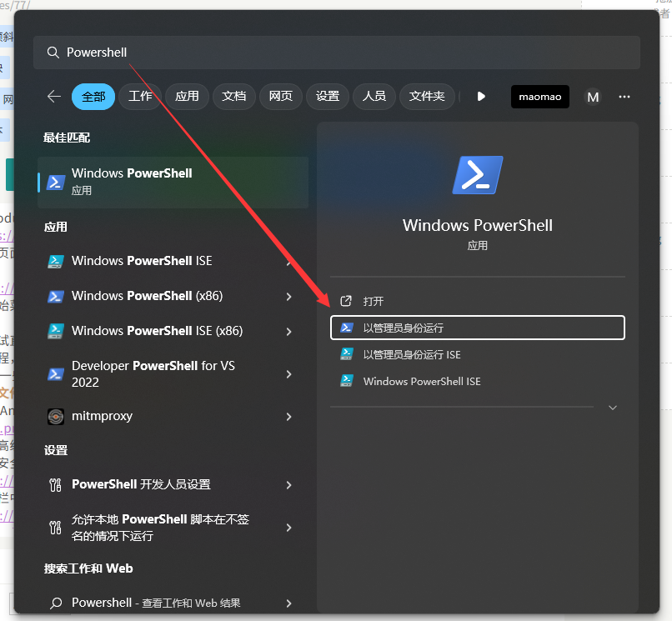Click the icon beside 以管理员身份运行 ISE
Image resolution: width=672 pixels, height=621 pixels.
coord(346,354)
